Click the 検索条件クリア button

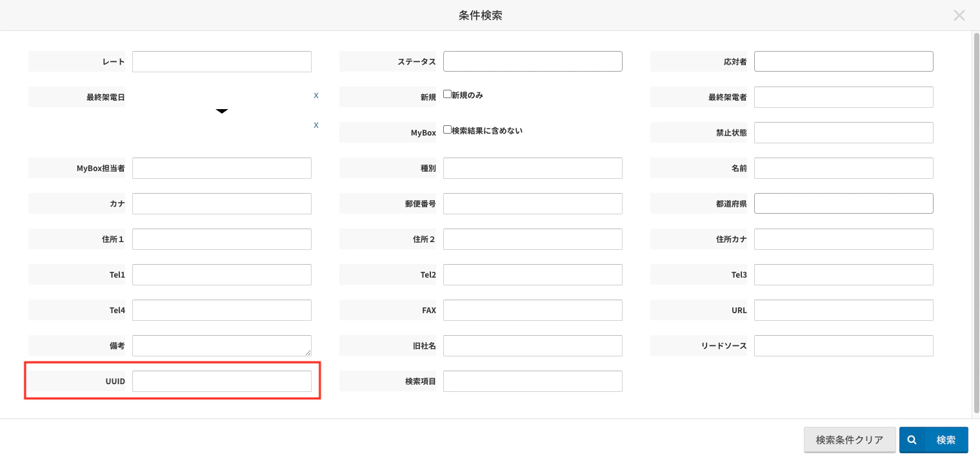(x=850, y=440)
